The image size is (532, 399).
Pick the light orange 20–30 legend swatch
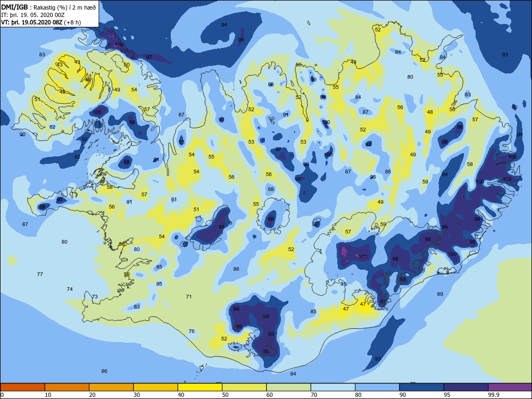click(111, 387)
